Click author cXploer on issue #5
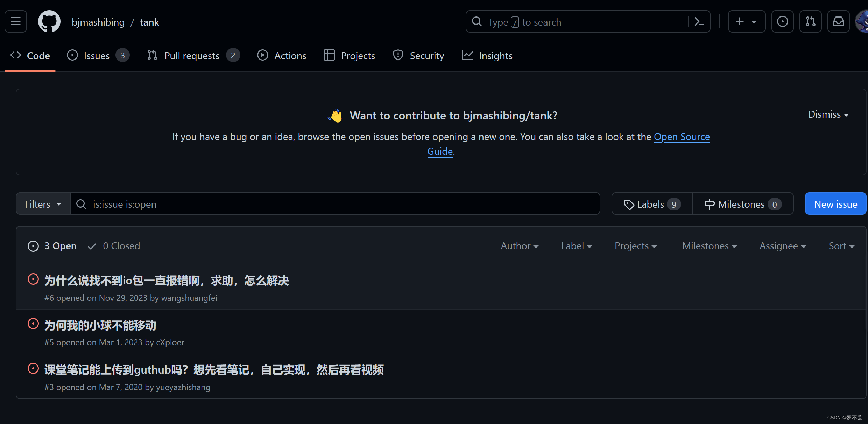 tap(170, 342)
